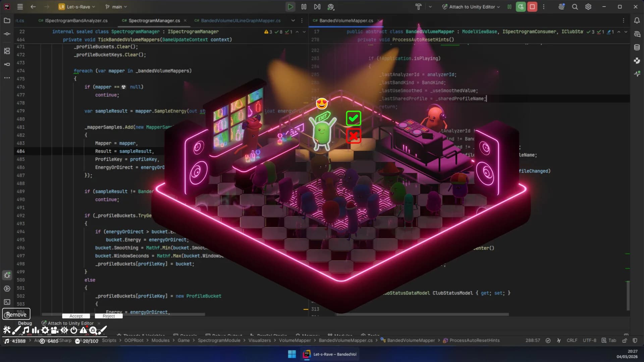
Task: Select the Attach to Unity Editor debug tab
Action: [70, 323]
